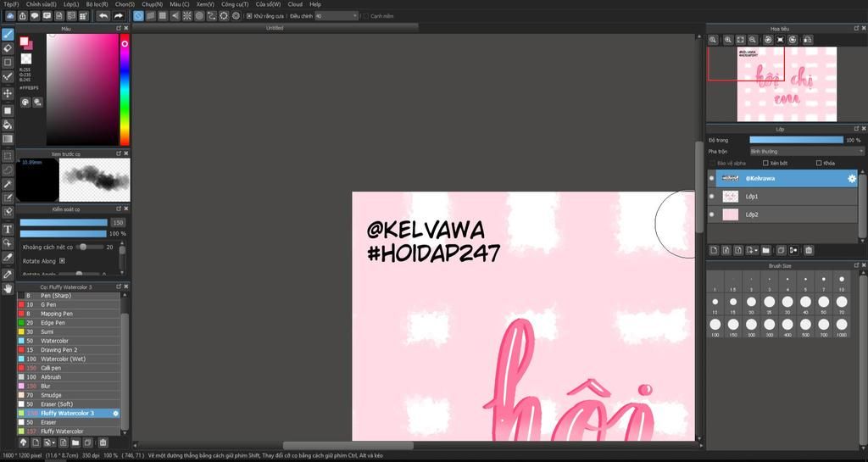Screen dimensions: 868x462
Task: Select the Eraser tool in left toolbar
Action: pyautogui.click(x=8, y=48)
